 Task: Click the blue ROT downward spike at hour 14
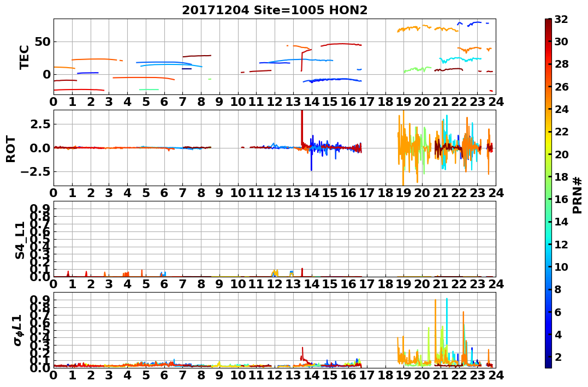point(311,159)
